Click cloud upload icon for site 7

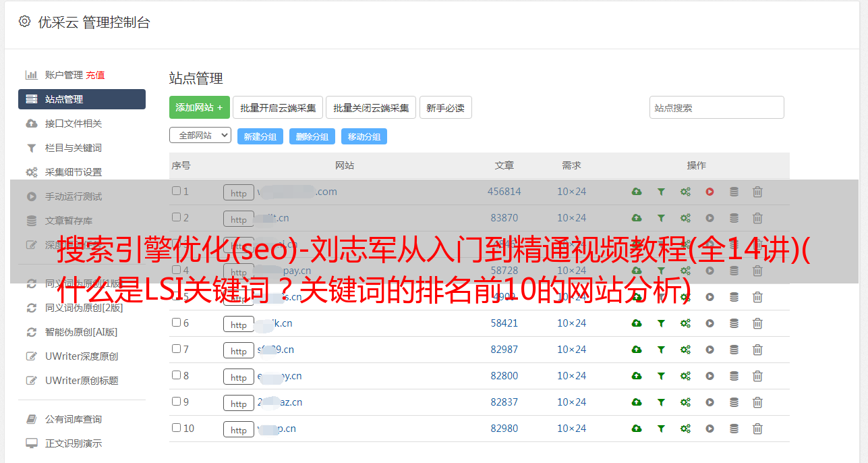[637, 350]
